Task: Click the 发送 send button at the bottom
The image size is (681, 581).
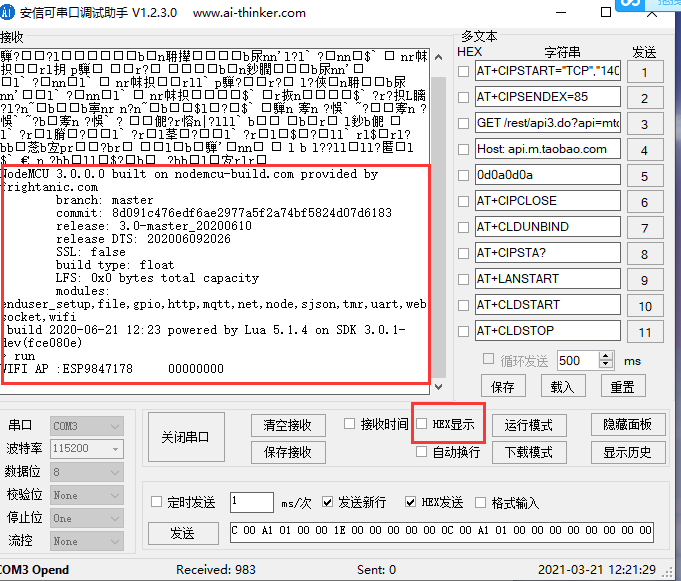Action: [183, 533]
